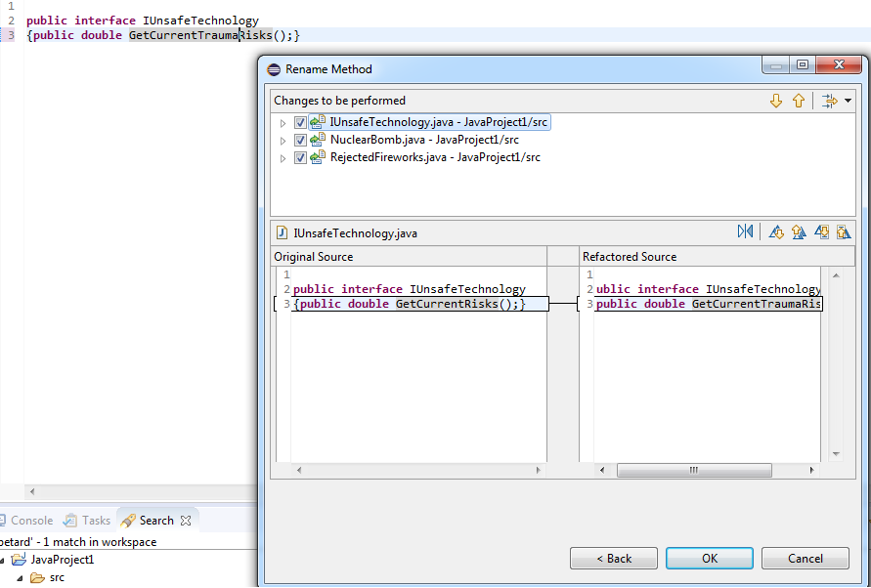Click the left scroll arrow under Original Source
This screenshot has width=871, height=588.
299,470
